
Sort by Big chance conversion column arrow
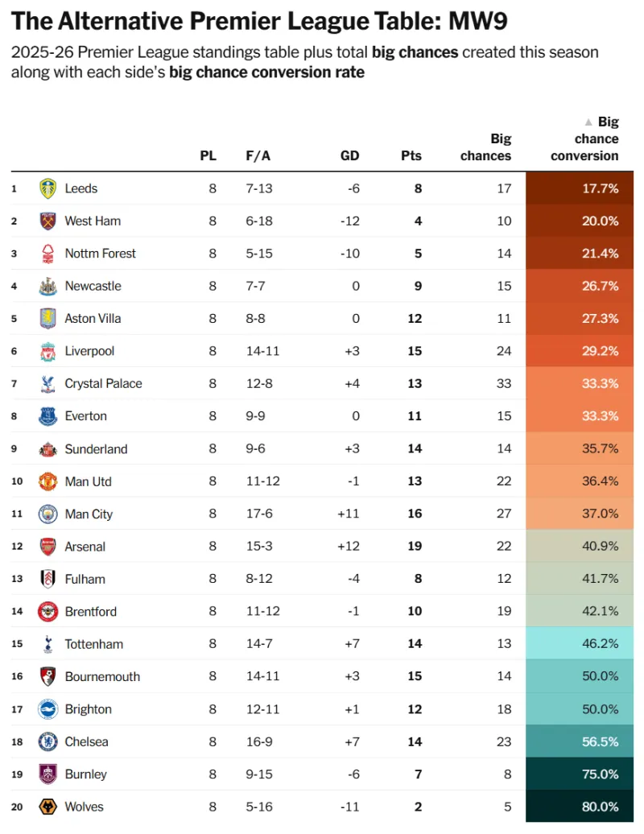(x=588, y=122)
